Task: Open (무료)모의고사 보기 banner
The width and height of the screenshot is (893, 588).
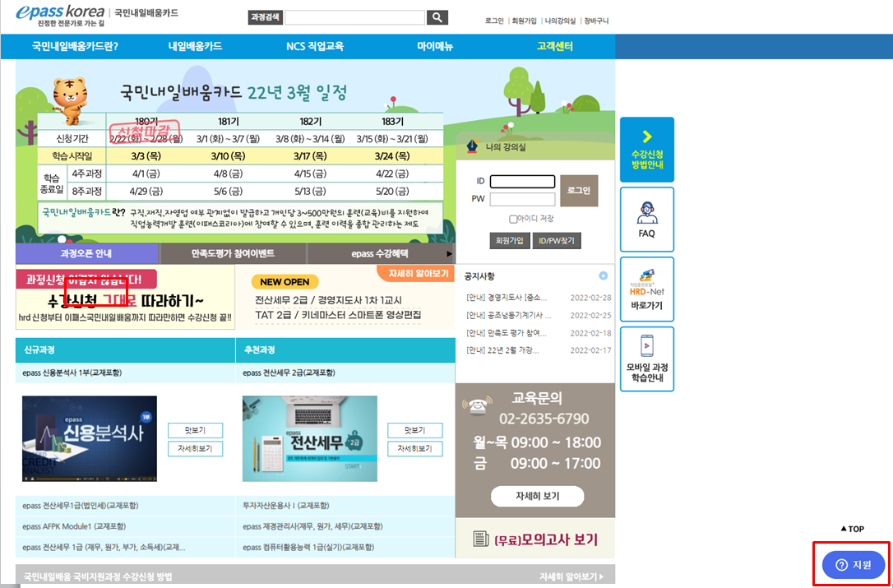Action: [x=534, y=539]
